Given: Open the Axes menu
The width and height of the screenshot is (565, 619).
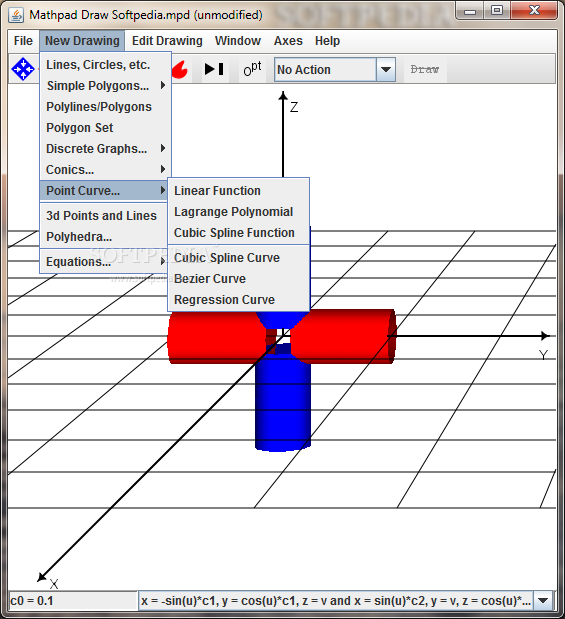Looking at the screenshot, I should tap(288, 41).
